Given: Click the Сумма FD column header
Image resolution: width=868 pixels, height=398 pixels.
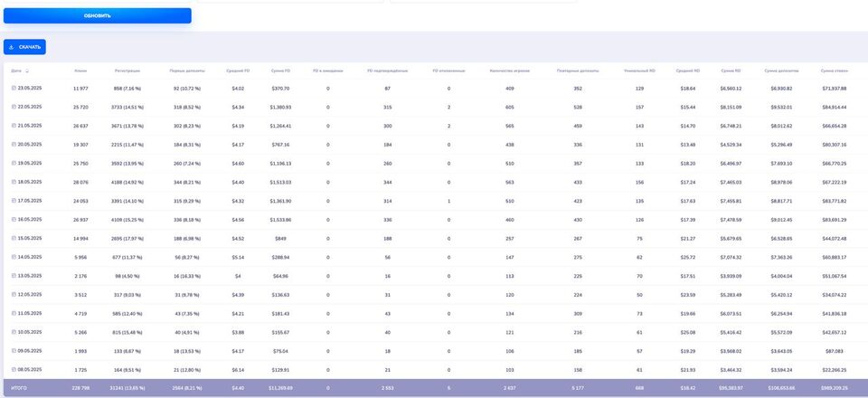Looking at the screenshot, I should (280, 71).
